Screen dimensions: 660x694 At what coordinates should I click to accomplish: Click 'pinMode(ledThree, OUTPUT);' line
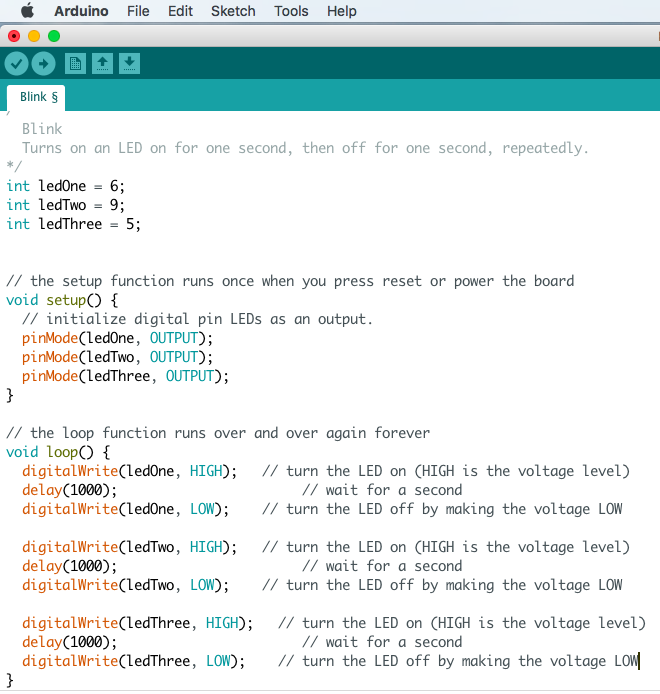125,377
